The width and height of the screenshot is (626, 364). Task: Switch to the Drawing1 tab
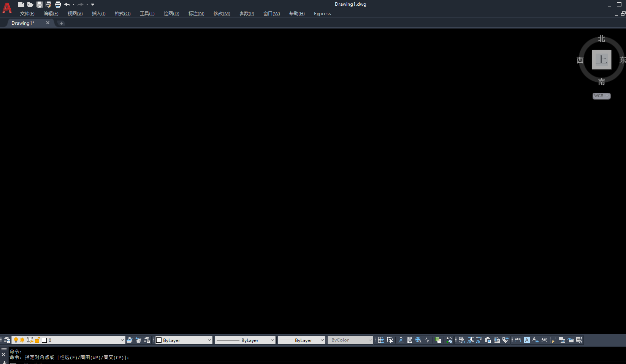click(x=23, y=23)
